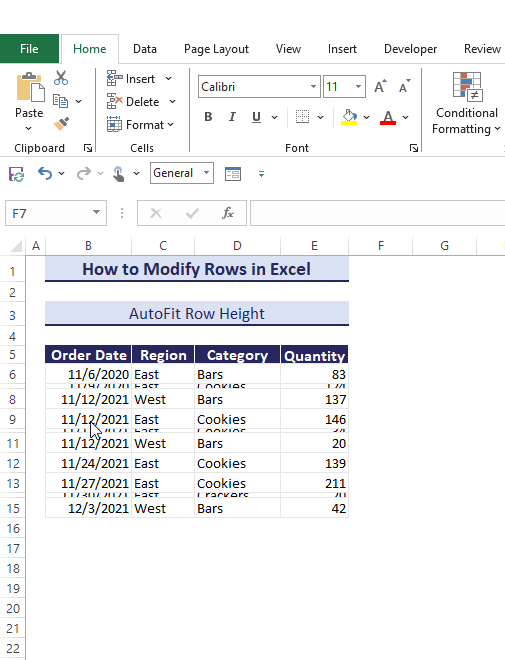Switch to the Insert tab
The image size is (505, 660).
click(342, 49)
